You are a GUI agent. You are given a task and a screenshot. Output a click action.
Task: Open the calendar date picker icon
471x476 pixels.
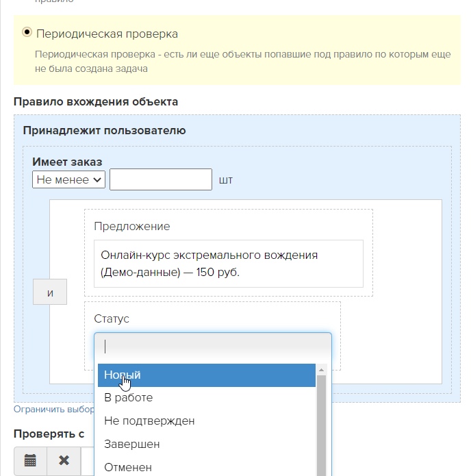[x=30, y=460]
